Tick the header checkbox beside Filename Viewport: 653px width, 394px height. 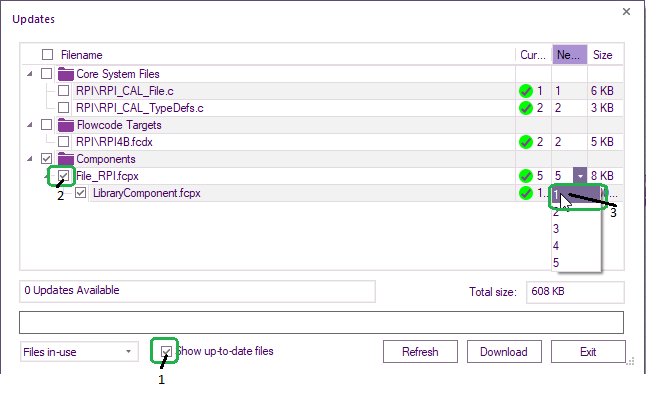tap(47, 55)
